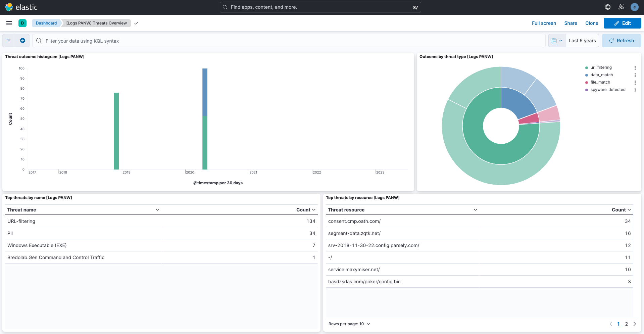Open the What's New party popper icon

click(621, 7)
